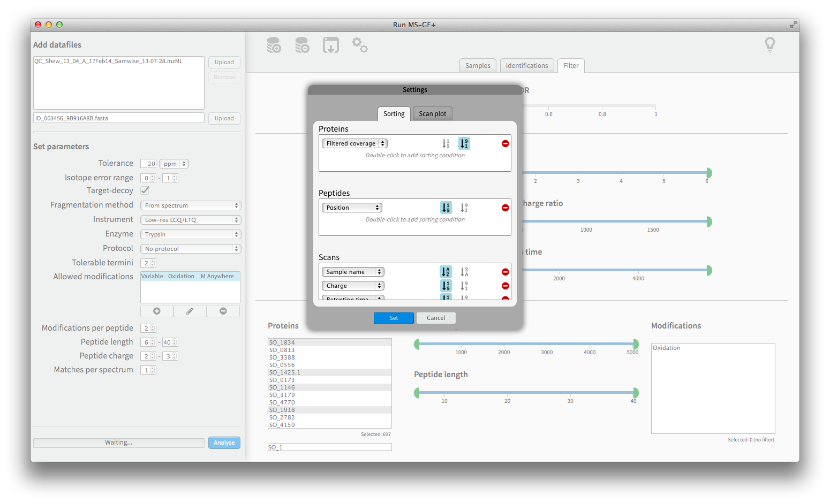This screenshot has height=504, width=830.
Task: Click the remove database icon in toolbar
Action: 302,45
